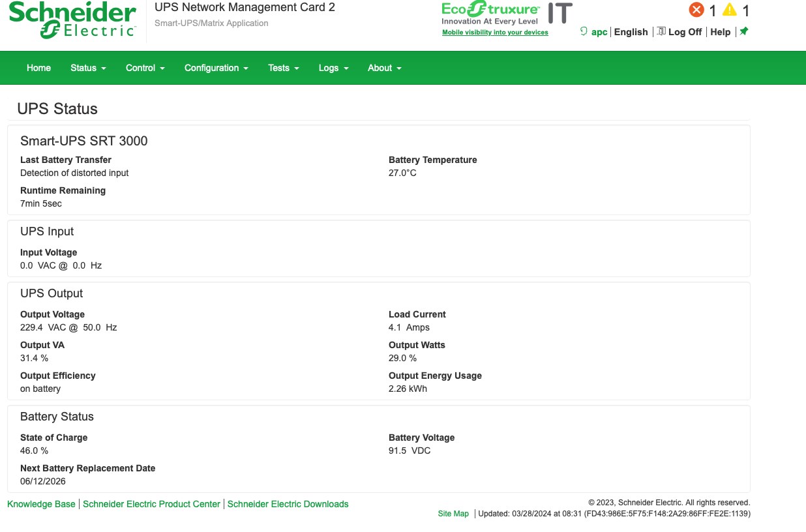
Task: Click the apc username link
Action: (x=599, y=32)
